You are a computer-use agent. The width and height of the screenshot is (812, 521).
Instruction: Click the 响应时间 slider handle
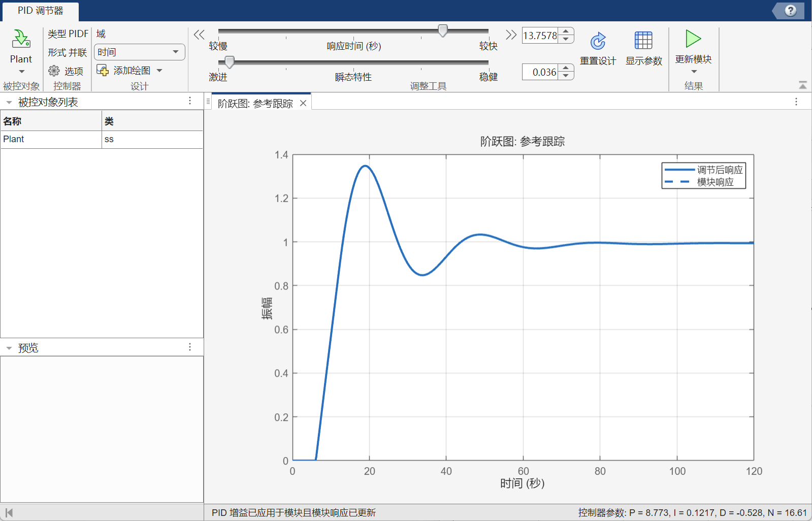(x=443, y=31)
